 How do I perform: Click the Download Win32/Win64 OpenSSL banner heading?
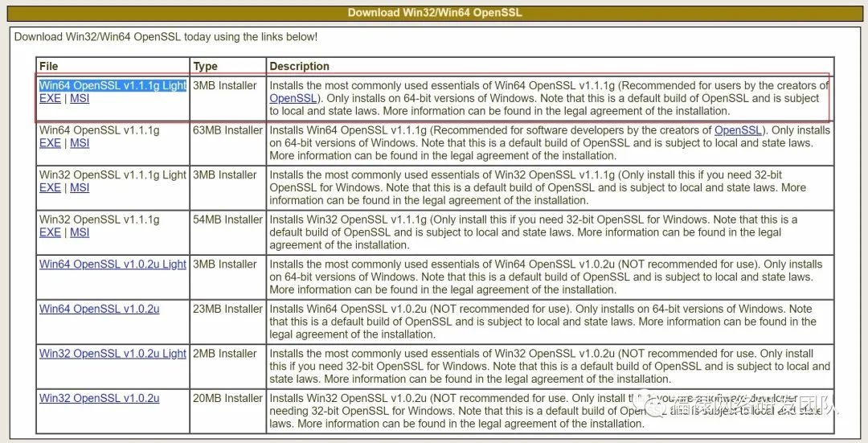coord(435,13)
